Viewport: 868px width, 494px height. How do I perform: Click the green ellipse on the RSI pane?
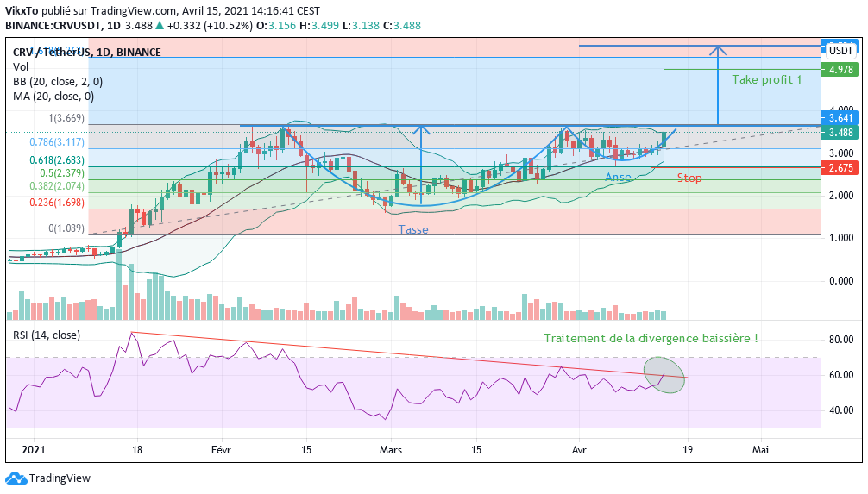pos(664,374)
